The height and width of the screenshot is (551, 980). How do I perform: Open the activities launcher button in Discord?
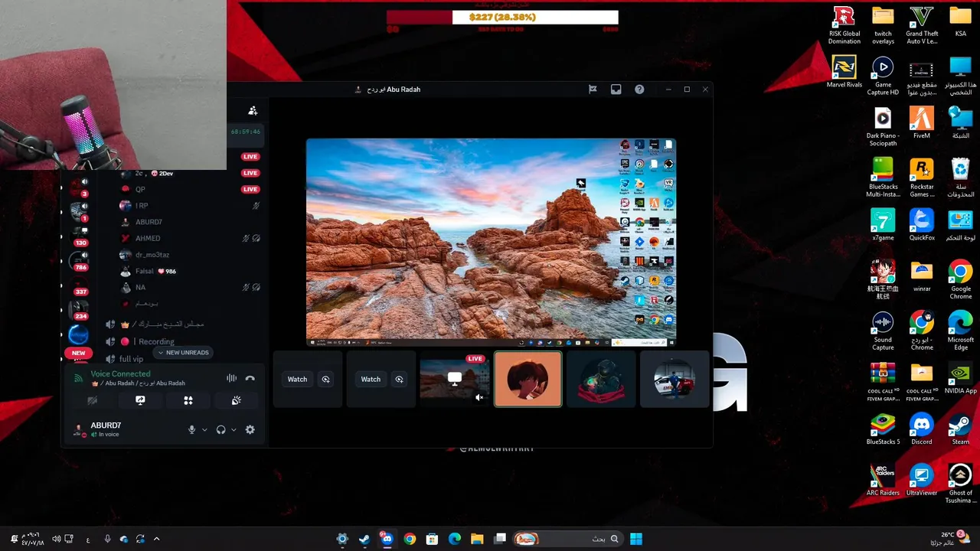[x=188, y=400]
